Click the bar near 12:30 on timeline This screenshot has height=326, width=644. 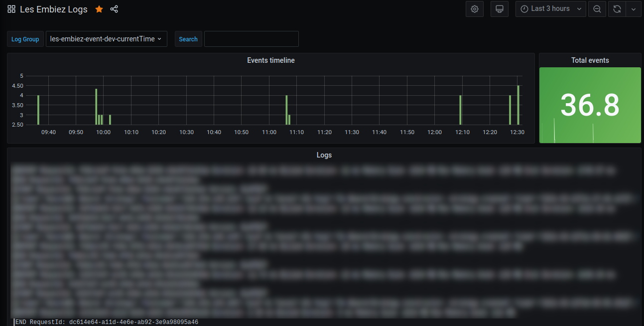(x=518, y=105)
